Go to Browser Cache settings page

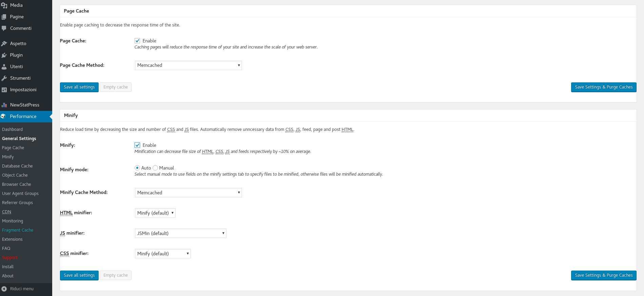(x=16, y=184)
